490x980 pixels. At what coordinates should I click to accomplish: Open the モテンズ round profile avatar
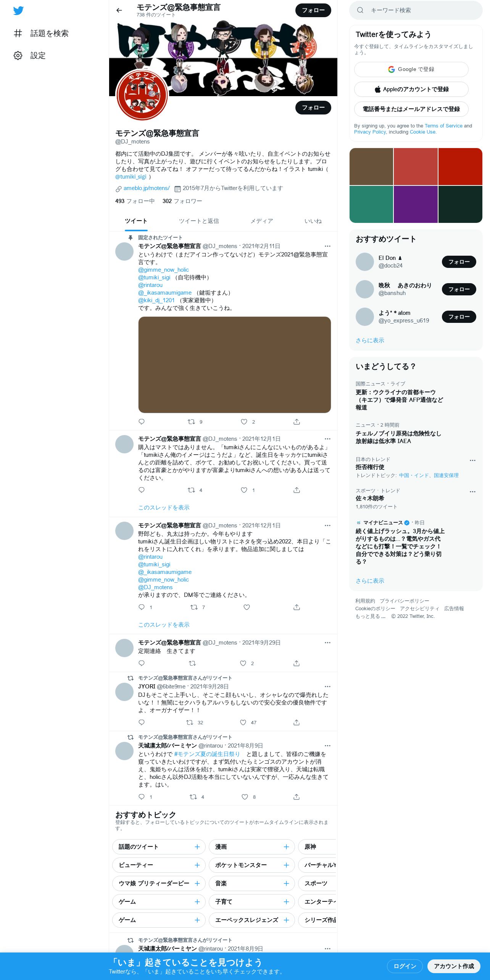click(x=142, y=95)
